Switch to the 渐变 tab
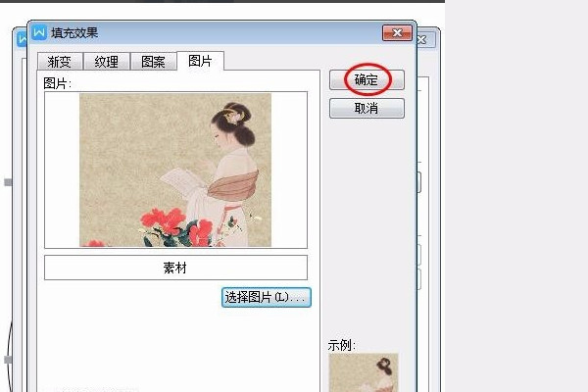 tap(60, 62)
